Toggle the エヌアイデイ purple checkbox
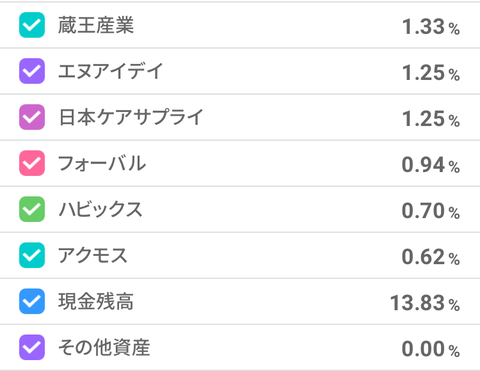The height and width of the screenshot is (371, 480). [32, 71]
